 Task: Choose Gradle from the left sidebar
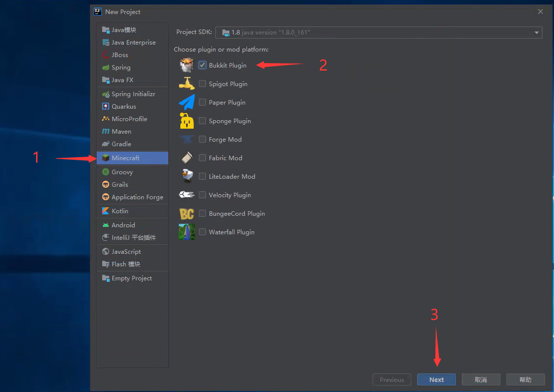121,144
